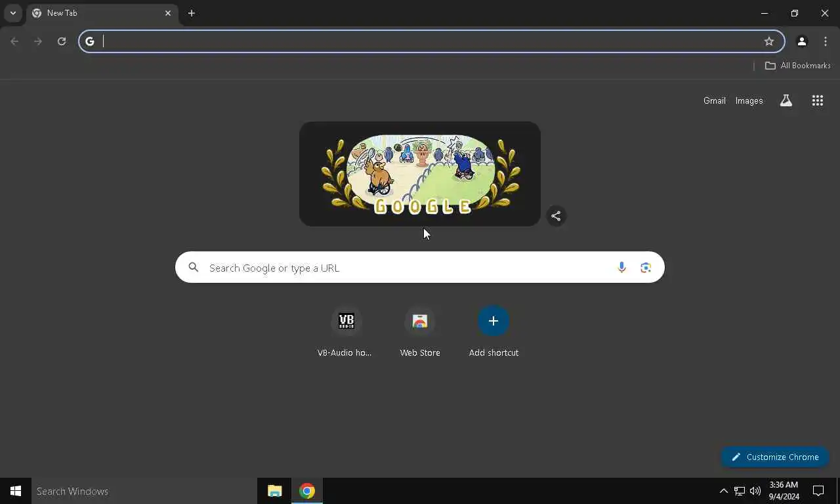This screenshot has height=504, width=840.
Task: Click the Search Google or type a URL box
Action: click(x=420, y=267)
